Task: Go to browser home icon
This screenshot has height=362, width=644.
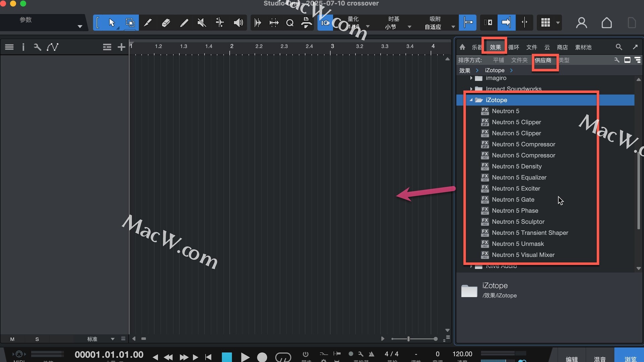Action: coord(462,47)
